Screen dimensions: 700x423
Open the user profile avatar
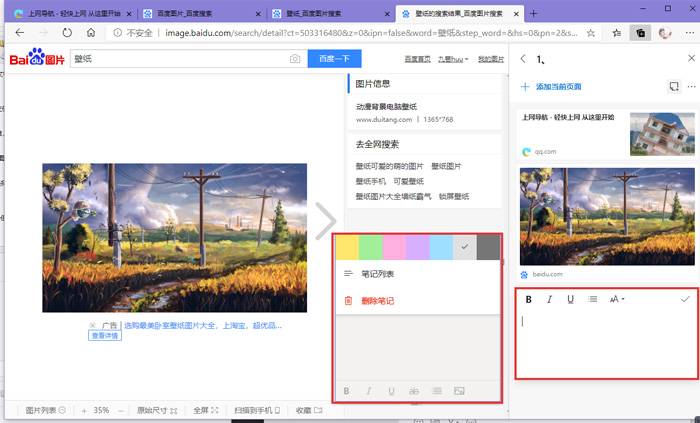point(665,33)
